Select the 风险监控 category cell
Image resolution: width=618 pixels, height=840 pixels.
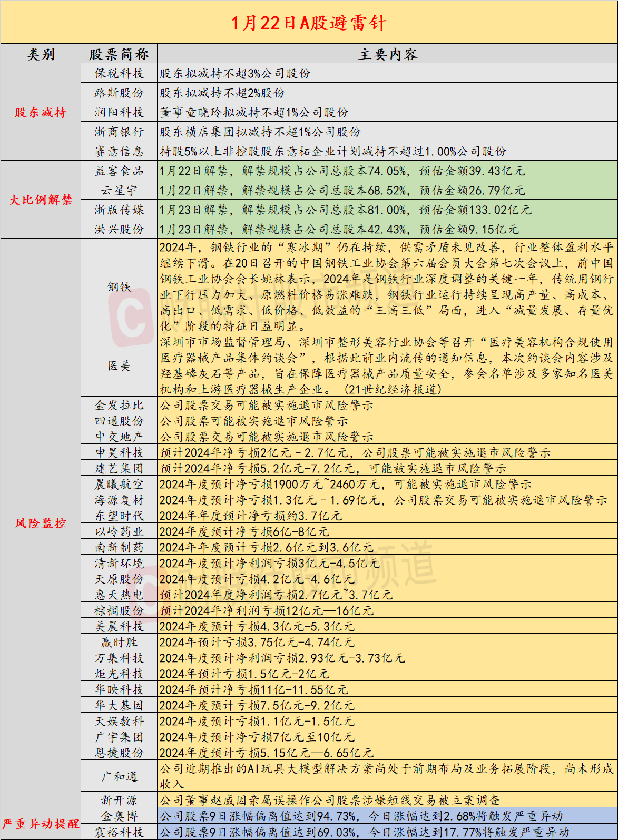(41, 523)
